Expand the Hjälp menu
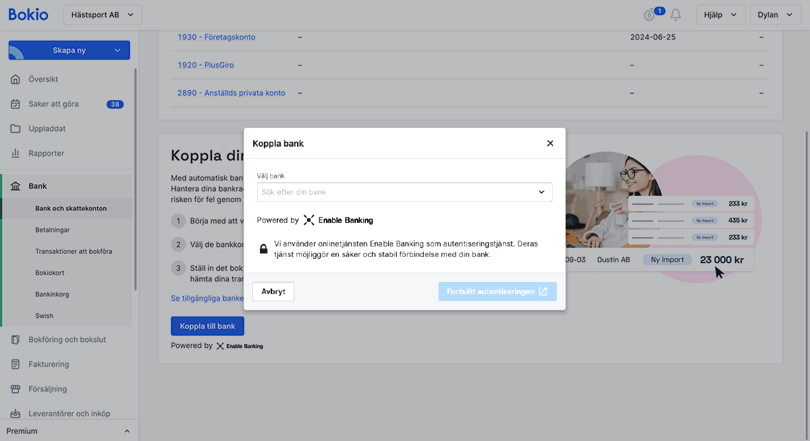Screen dimensions: 810x441 (x=720, y=15)
